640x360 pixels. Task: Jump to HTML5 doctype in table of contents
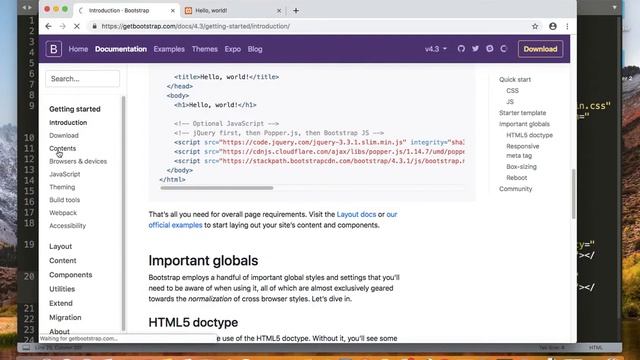click(529, 135)
